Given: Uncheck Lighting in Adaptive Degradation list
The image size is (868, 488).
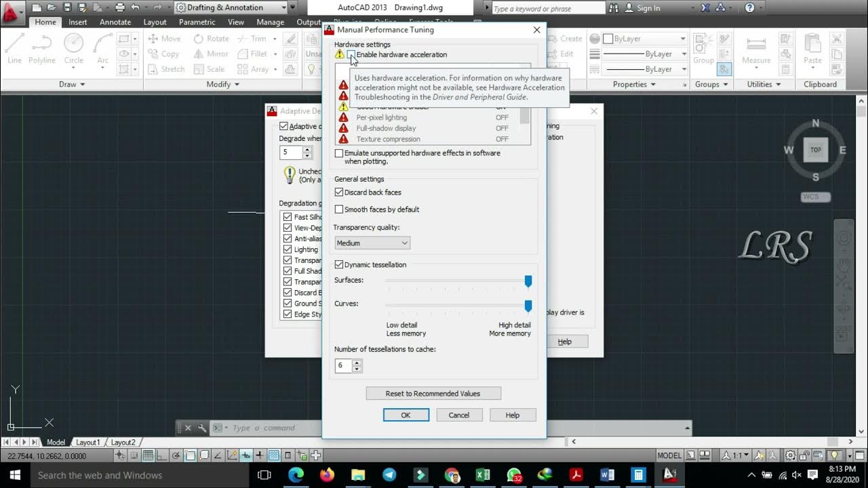Looking at the screenshot, I should tap(288, 249).
